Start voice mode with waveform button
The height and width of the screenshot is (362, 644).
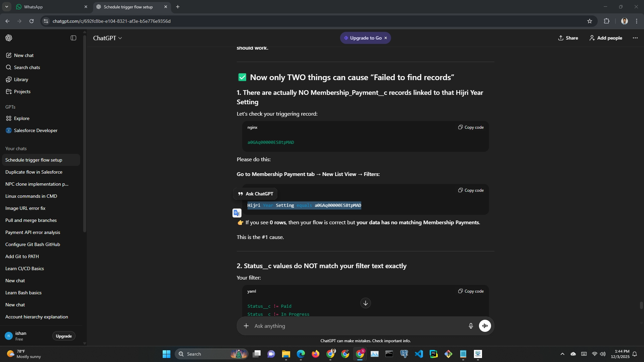(x=485, y=326)
